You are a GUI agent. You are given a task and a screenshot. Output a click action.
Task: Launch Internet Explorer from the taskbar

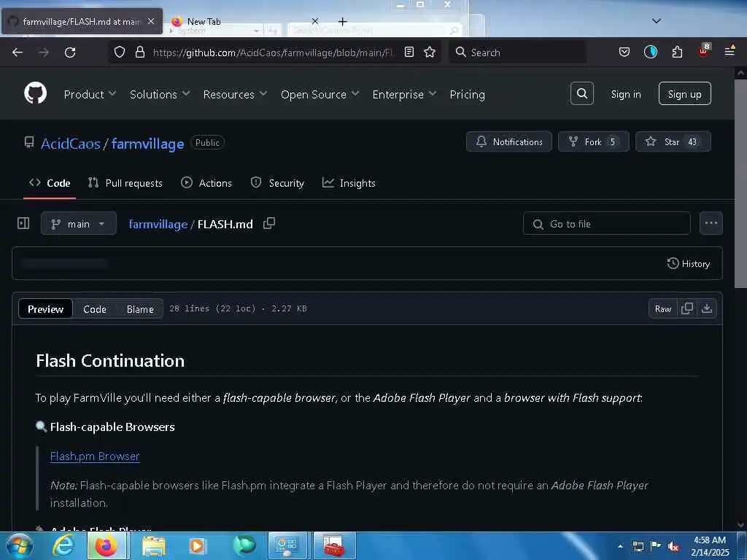click(63, 545)
